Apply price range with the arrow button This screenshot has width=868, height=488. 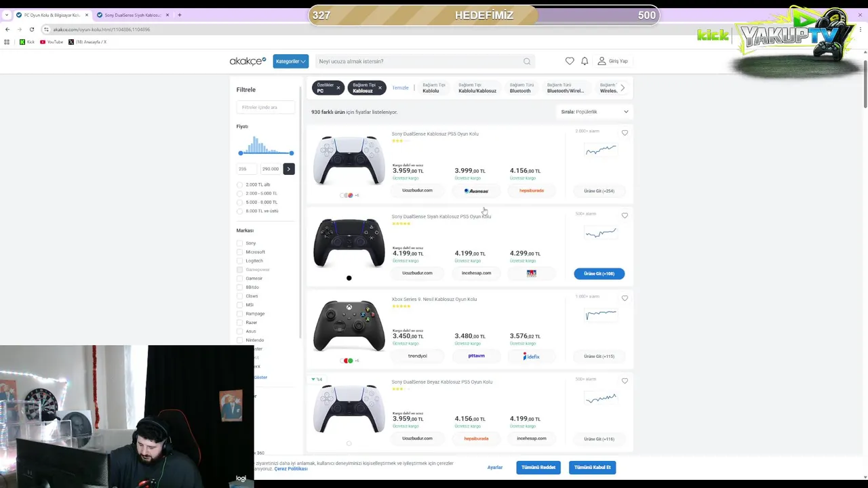tap(289, 169)
